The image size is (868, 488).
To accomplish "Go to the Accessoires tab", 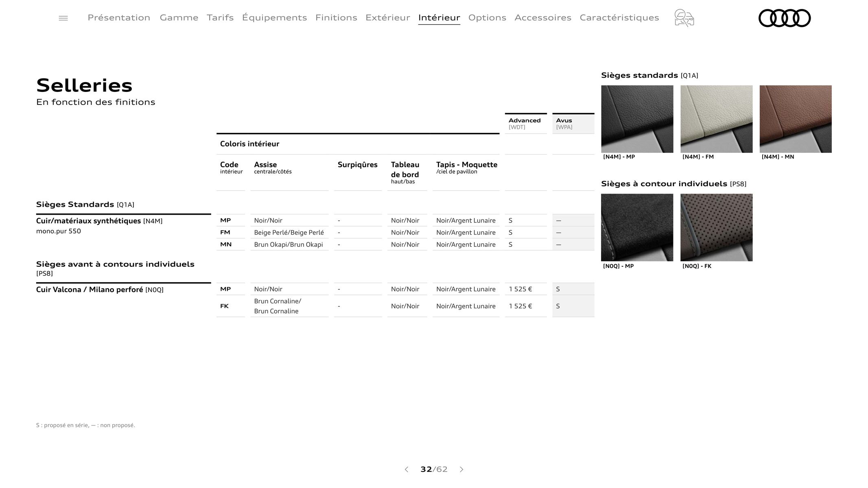I will (543, 17).
